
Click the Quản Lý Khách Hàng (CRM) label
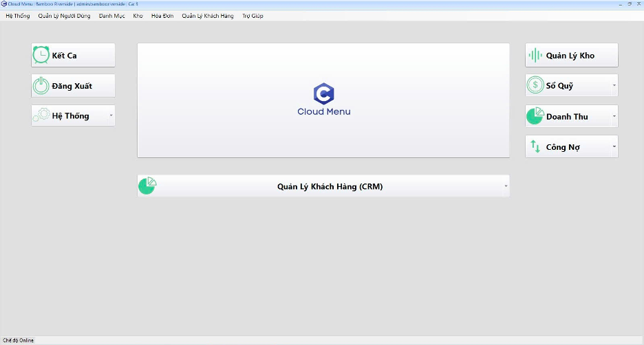click(x=330, y=187)
